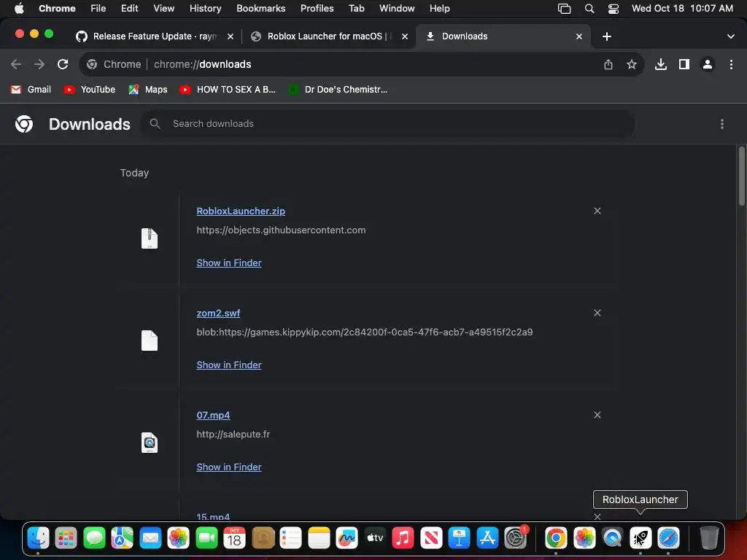This screenshot has height=560, width=747.
Task: Share this page via share icon
Action: pyautogui.click(x=608, y=64)
